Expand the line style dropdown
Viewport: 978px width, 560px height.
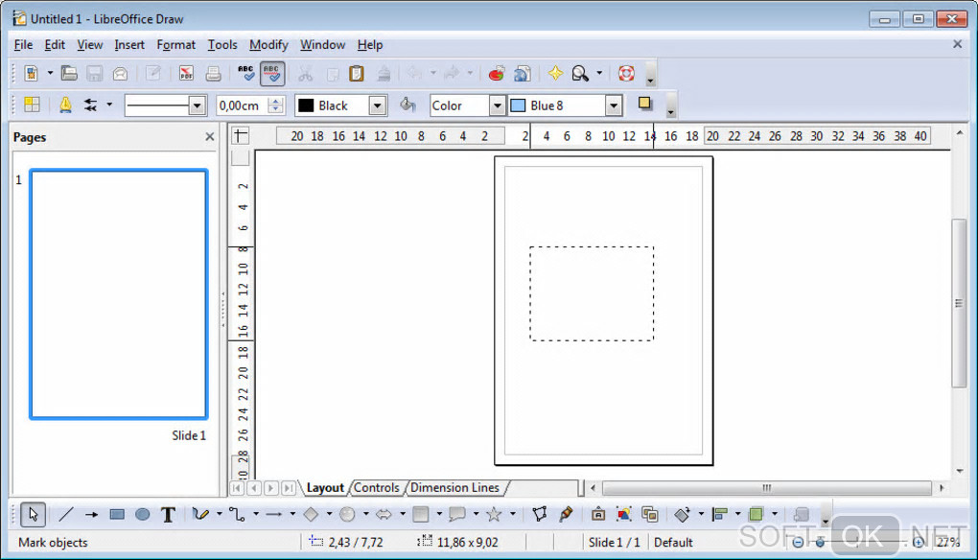tap(198, 105)
